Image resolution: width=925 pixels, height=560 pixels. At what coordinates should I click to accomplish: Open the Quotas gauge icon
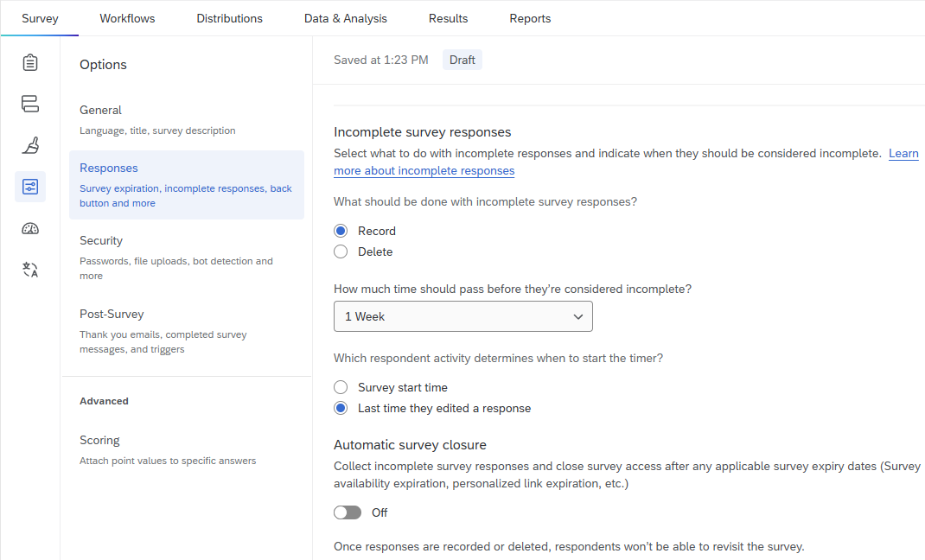(30, 228)
